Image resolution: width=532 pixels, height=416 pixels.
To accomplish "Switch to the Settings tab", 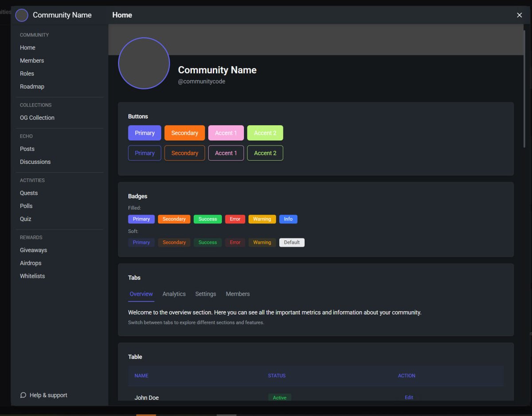I will coord(206,294).
